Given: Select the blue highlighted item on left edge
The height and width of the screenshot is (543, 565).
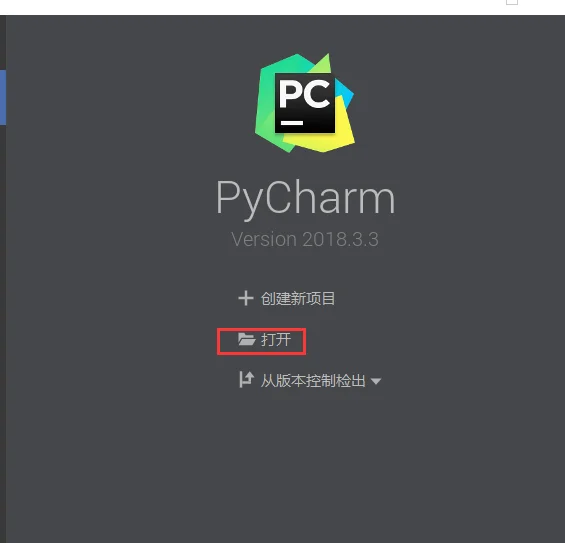Looking at the screenshot, I should [3, 97].
